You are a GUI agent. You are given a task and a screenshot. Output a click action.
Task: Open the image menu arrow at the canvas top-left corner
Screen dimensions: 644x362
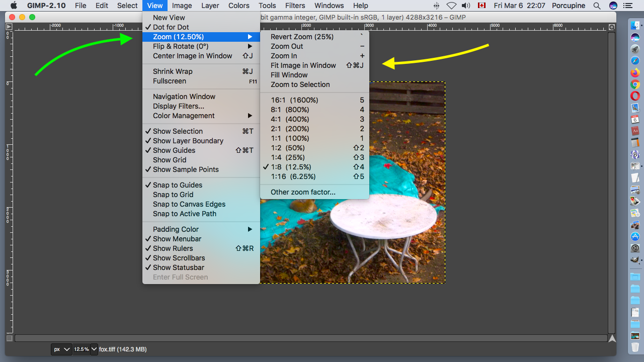9,27
